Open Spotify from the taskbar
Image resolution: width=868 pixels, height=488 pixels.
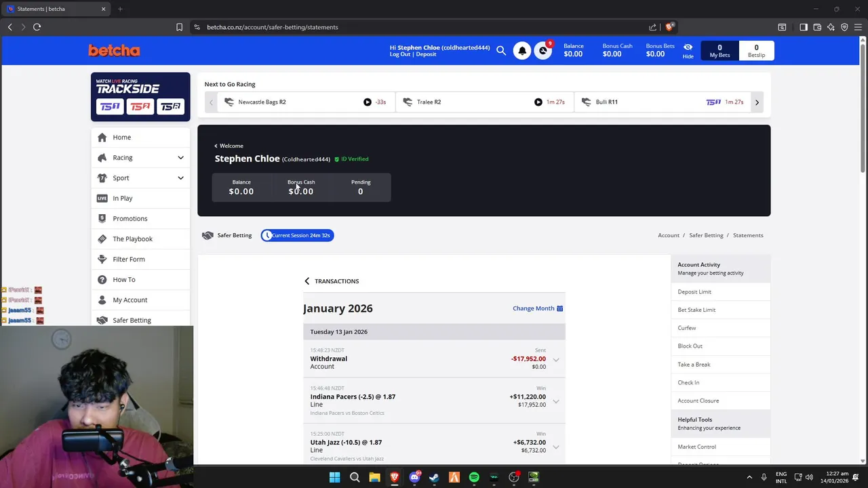pos(474,477)
